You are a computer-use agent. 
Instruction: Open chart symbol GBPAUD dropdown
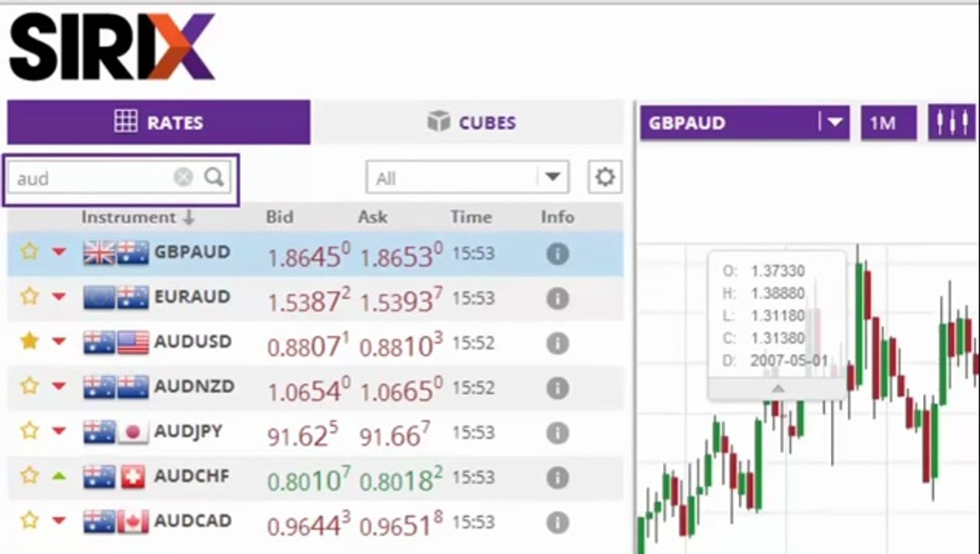pos(745,123)
